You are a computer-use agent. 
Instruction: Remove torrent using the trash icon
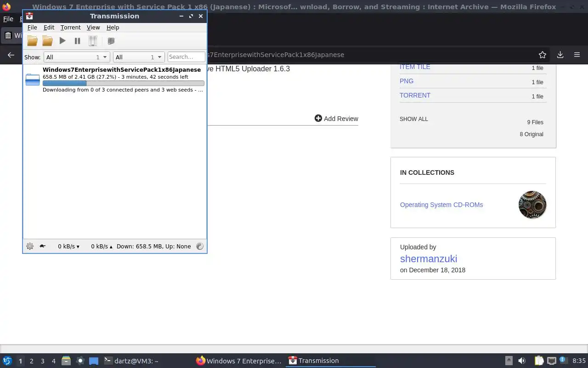click(93, 41)
